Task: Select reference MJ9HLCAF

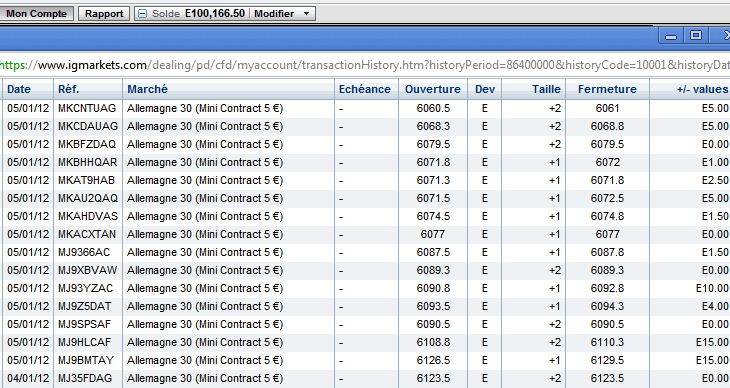Action: pos(84,342)
